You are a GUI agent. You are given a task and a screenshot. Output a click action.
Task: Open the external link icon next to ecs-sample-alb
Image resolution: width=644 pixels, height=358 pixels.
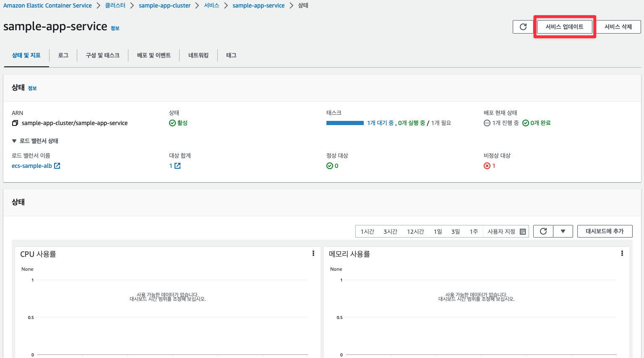pos(57,166)
